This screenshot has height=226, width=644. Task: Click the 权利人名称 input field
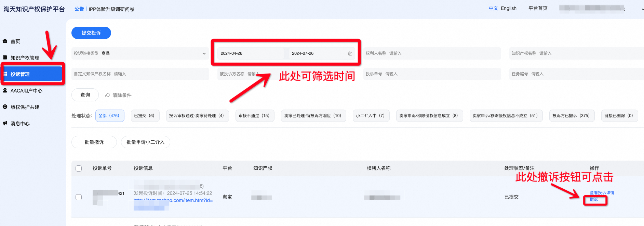pos(432,53)
